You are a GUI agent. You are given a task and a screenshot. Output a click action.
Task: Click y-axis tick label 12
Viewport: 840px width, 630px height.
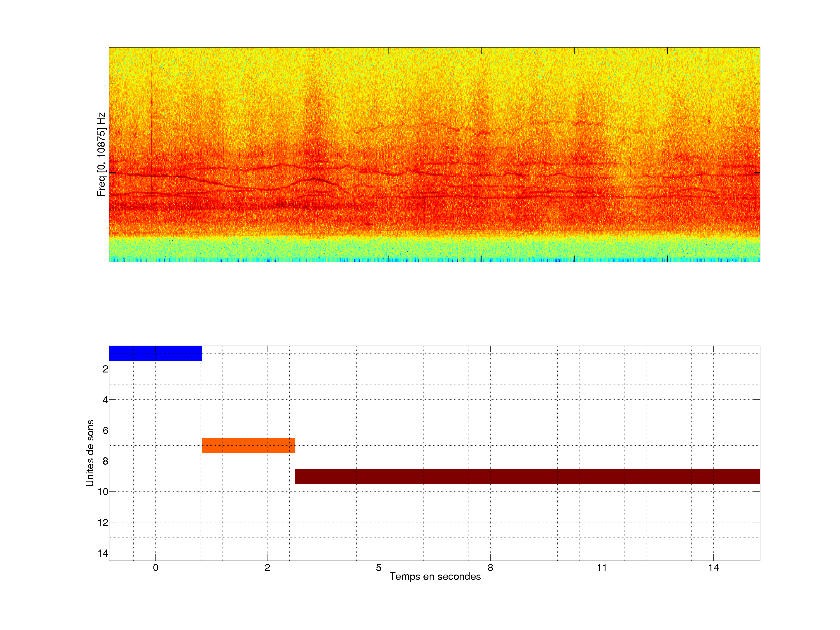click(x=103, y=523)
